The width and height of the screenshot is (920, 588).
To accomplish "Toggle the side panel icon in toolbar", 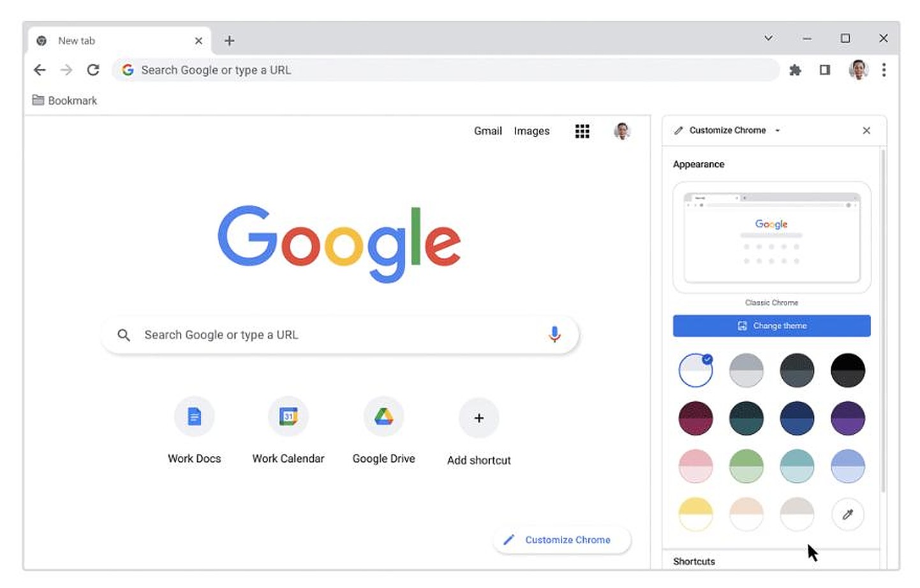I will tap(825, 70).
